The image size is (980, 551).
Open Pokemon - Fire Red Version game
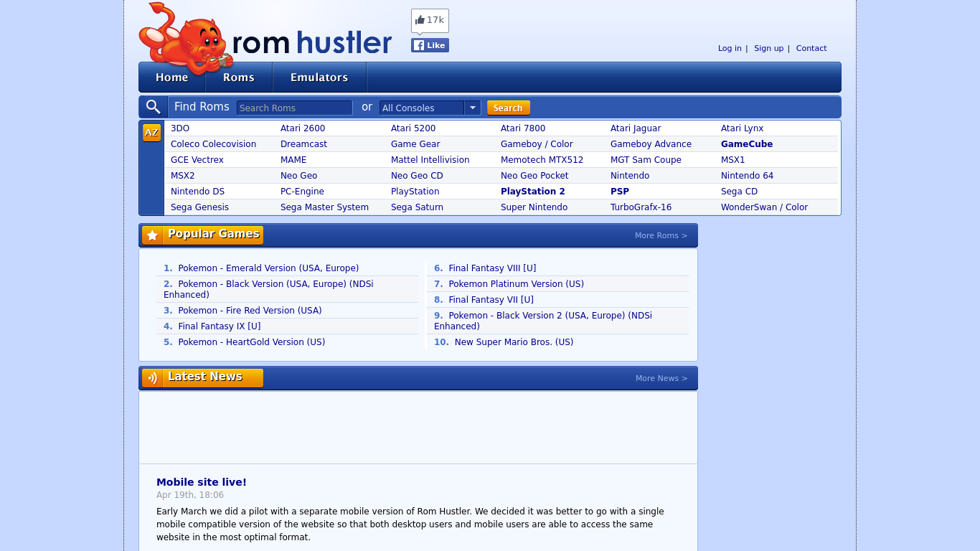point(250,311)
